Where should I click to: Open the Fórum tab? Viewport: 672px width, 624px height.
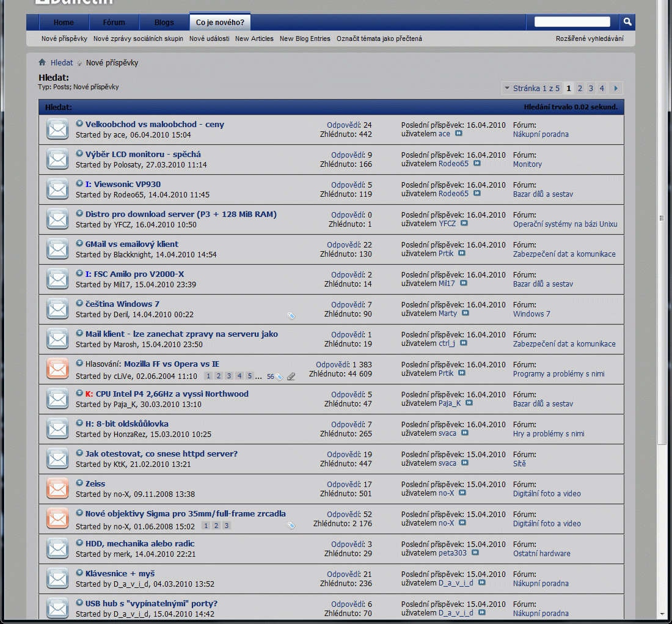114,23
